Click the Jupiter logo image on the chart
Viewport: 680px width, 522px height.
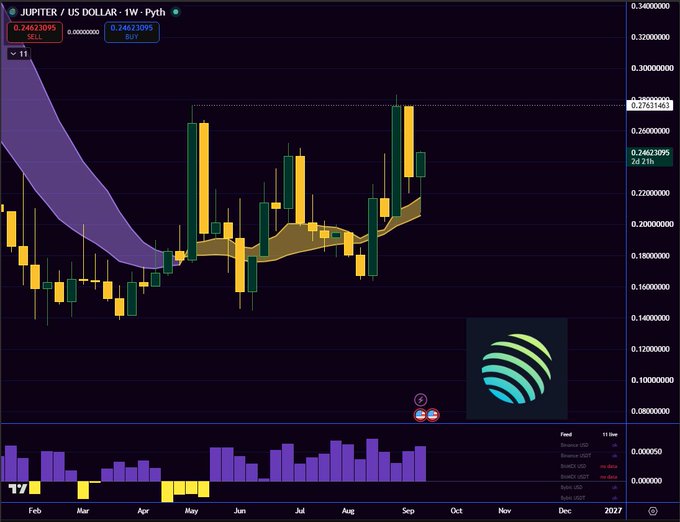(517, 369)
